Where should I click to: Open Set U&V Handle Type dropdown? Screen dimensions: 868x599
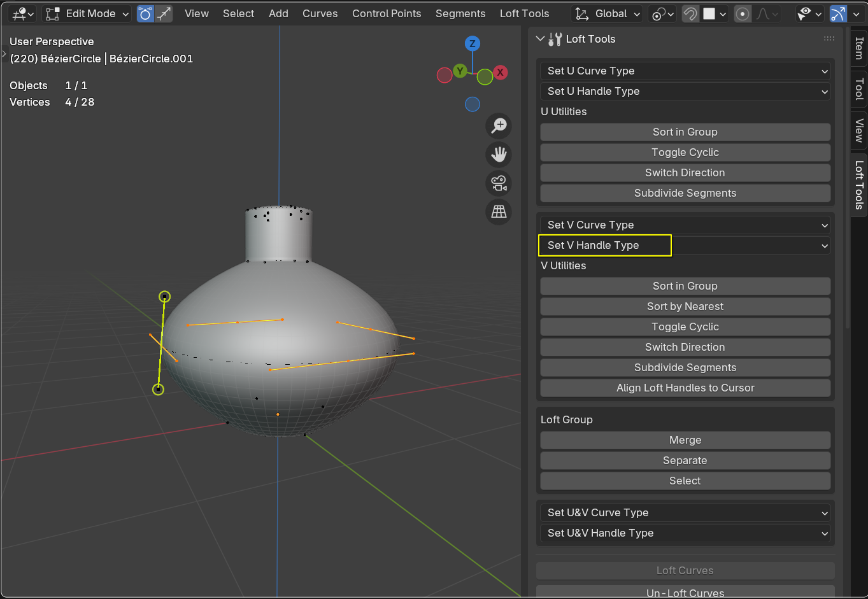pyautogui.click(x=685, y=533)
